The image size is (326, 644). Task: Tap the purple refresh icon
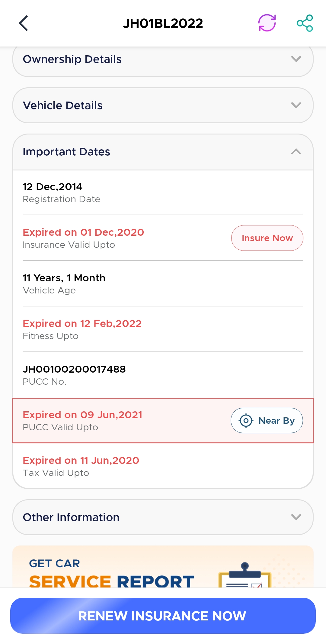(267, 23)
